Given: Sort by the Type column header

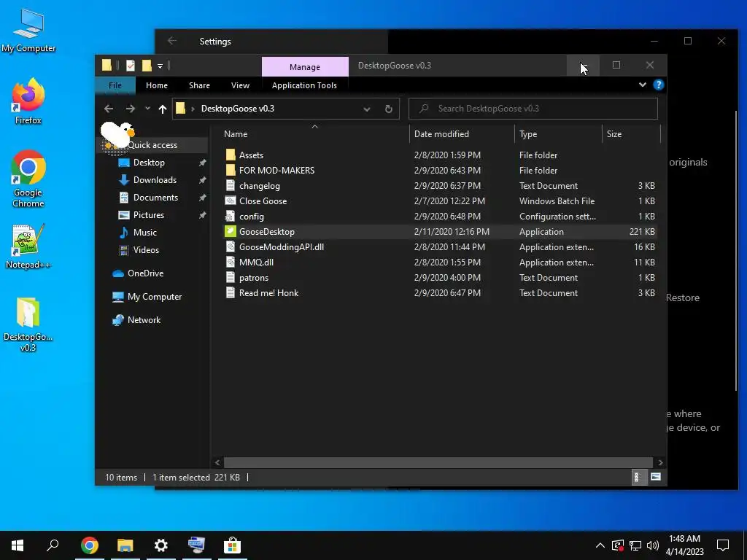Looking at the screenshot, I should (x=558, y=134).
